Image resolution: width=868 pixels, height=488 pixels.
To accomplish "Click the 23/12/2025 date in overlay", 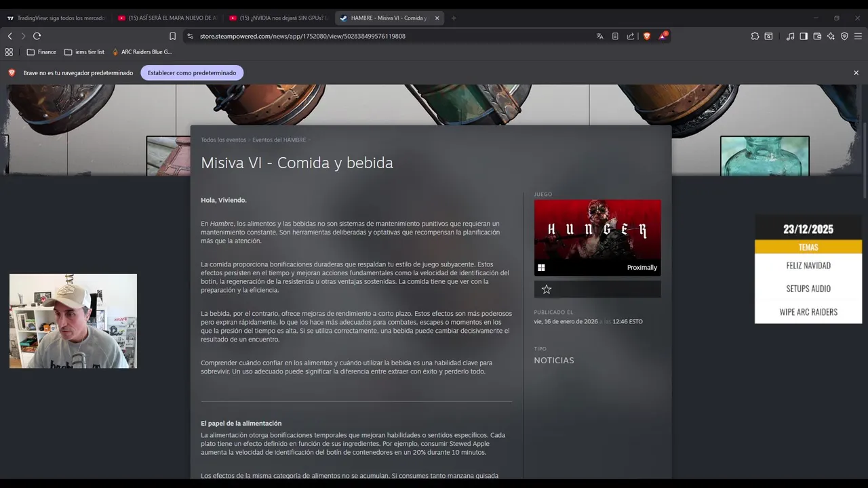I will coord(808,229).
